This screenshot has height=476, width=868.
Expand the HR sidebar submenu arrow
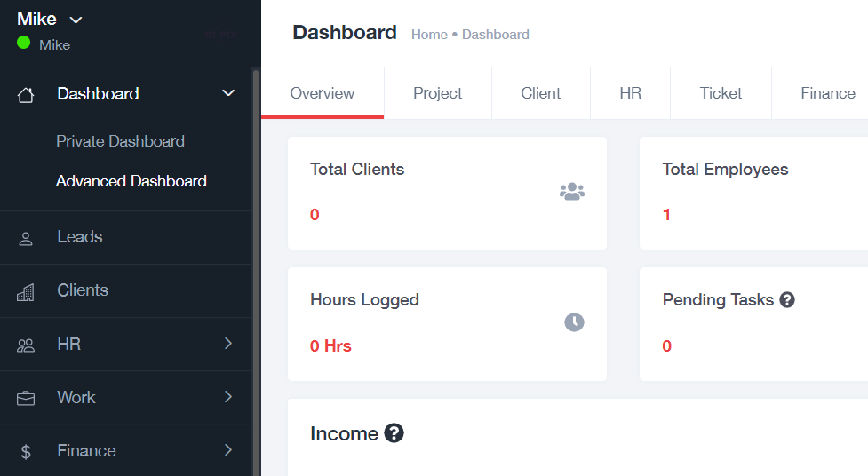228,344
